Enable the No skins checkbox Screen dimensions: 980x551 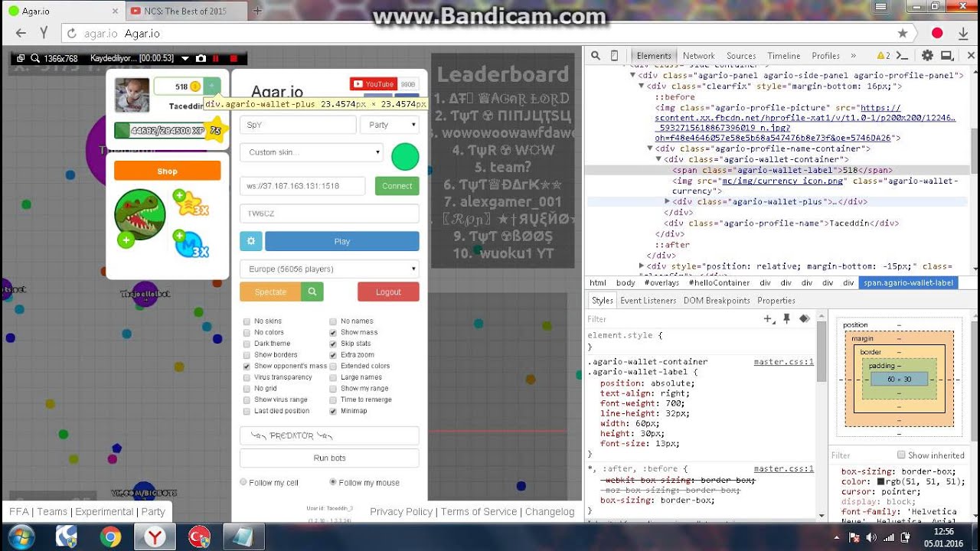247,321
